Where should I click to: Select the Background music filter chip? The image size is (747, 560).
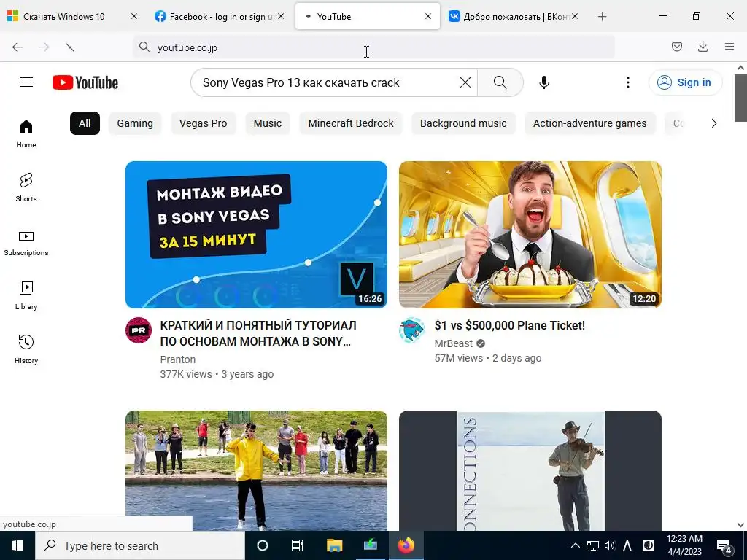click(x=463, y=123)
